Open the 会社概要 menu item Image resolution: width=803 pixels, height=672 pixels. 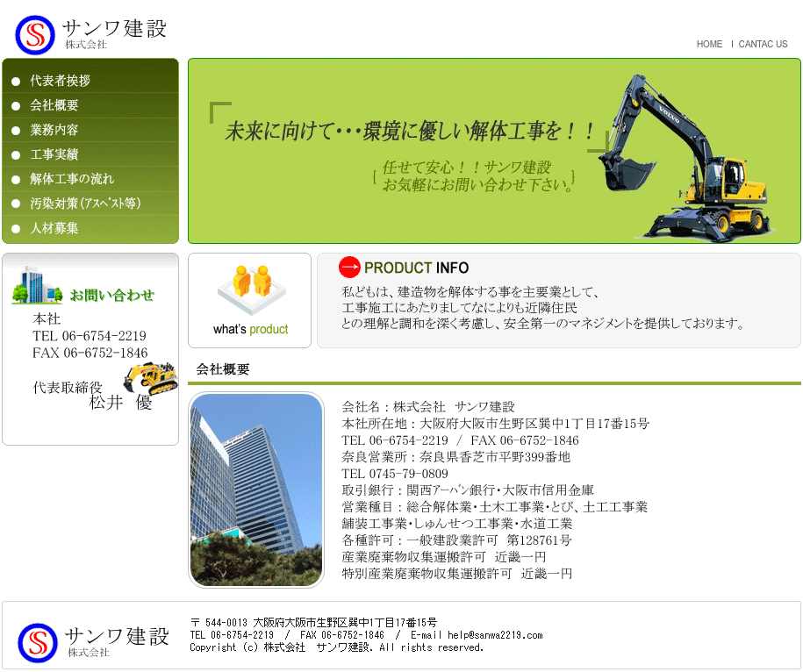[54, 105]
